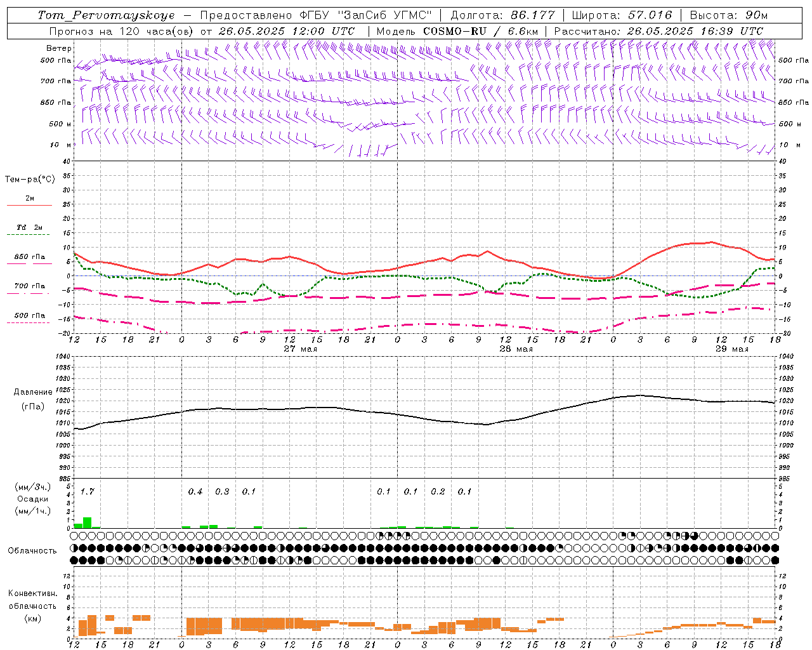
Task: Click the "(мм/1ч.)" unit label
Action: coord(33,511)
